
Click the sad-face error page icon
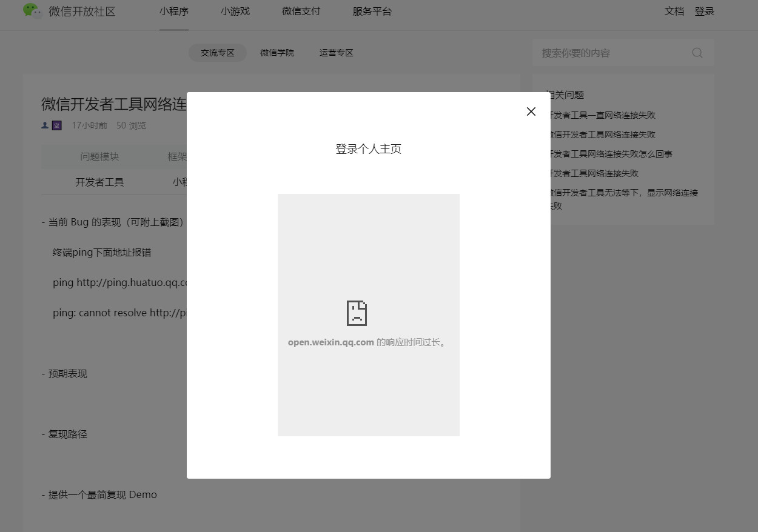(357, 313)
